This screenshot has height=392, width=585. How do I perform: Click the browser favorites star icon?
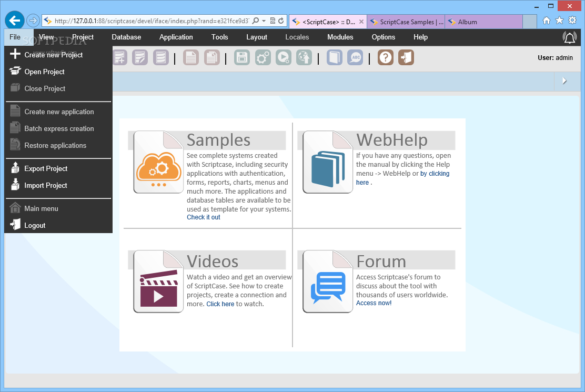coord(559,21)
